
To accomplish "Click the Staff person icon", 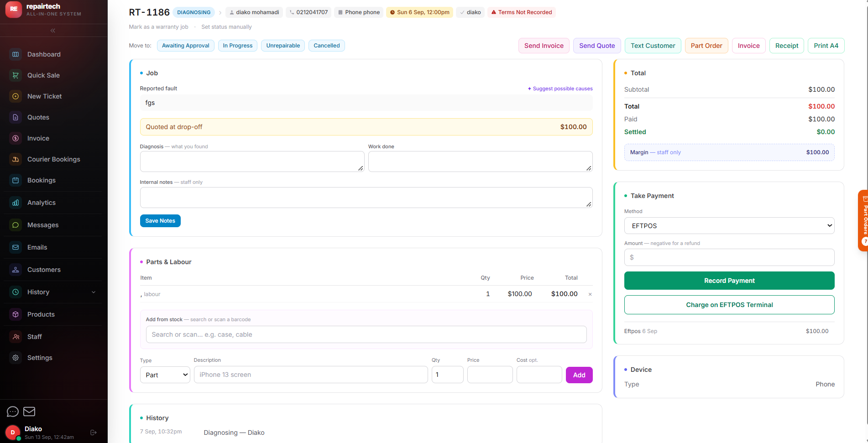I will point(16,337).
